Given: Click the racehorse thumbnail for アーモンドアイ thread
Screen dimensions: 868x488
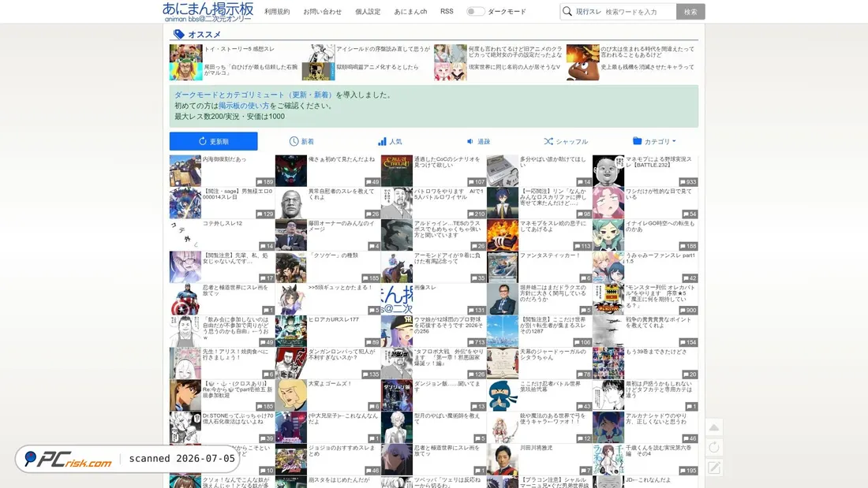Looking at the screenshot, I should point(396,267).
